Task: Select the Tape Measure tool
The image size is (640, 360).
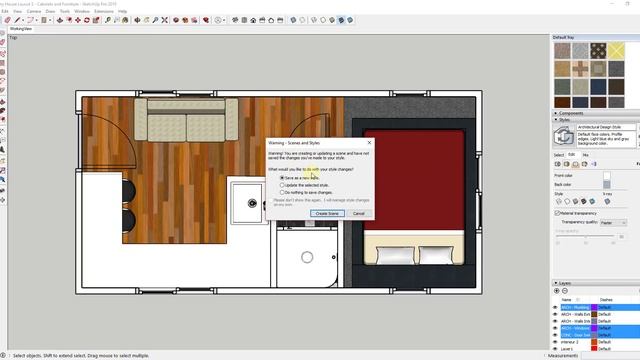Action: (107, 20)
